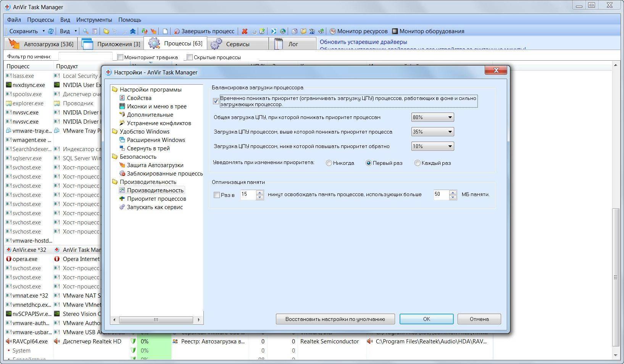
Task: Click opera.exe red icon in process list
Action: (x=9, y=259)
